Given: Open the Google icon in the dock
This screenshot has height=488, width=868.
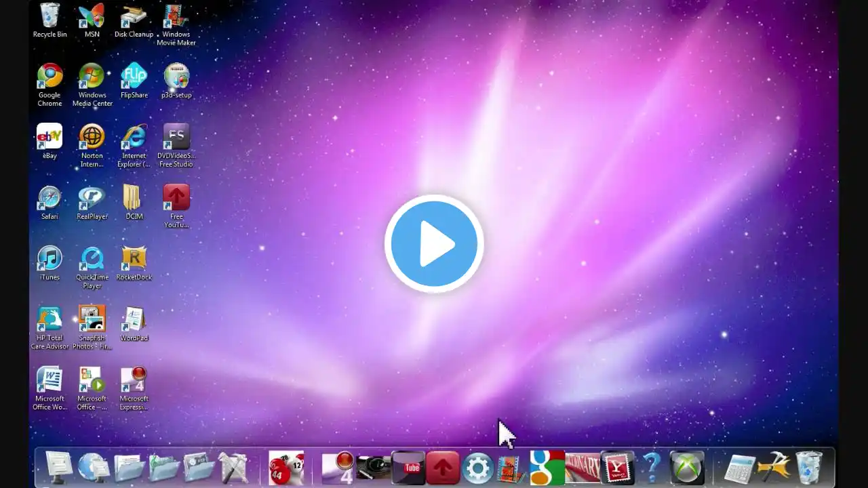Looking at the screenshot, I should coord(547,468).
